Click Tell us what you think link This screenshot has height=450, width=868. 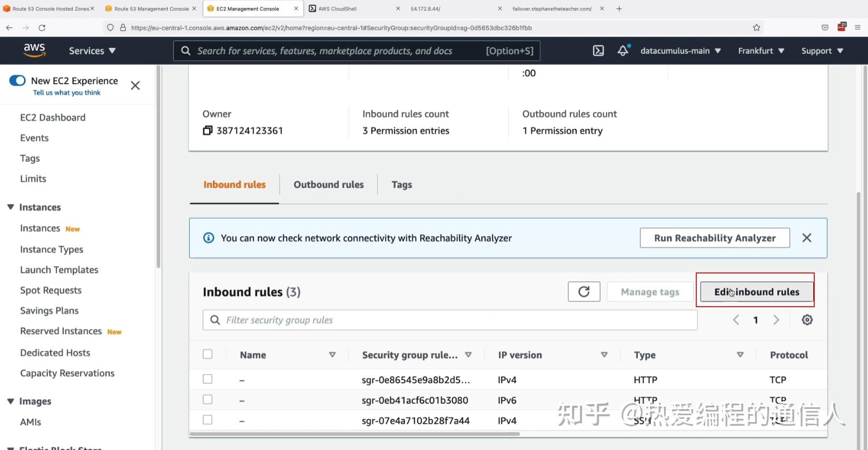[67, 93]
